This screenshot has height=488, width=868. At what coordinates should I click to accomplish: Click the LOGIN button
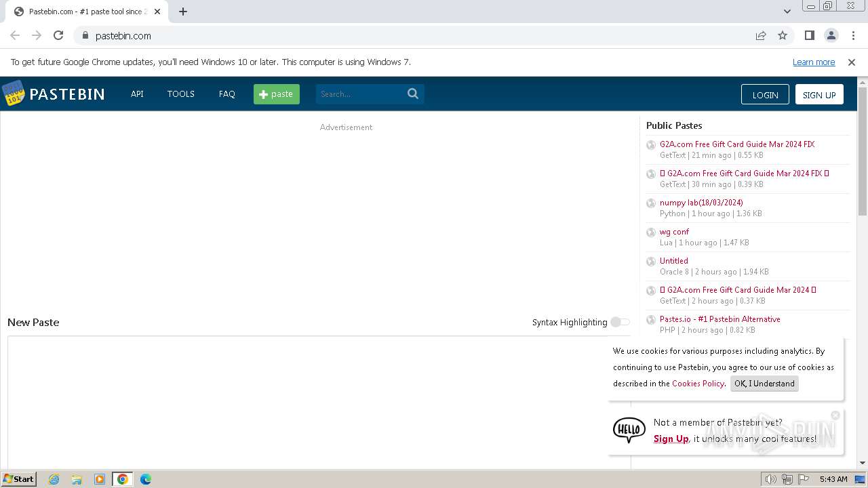coord(765,94)
